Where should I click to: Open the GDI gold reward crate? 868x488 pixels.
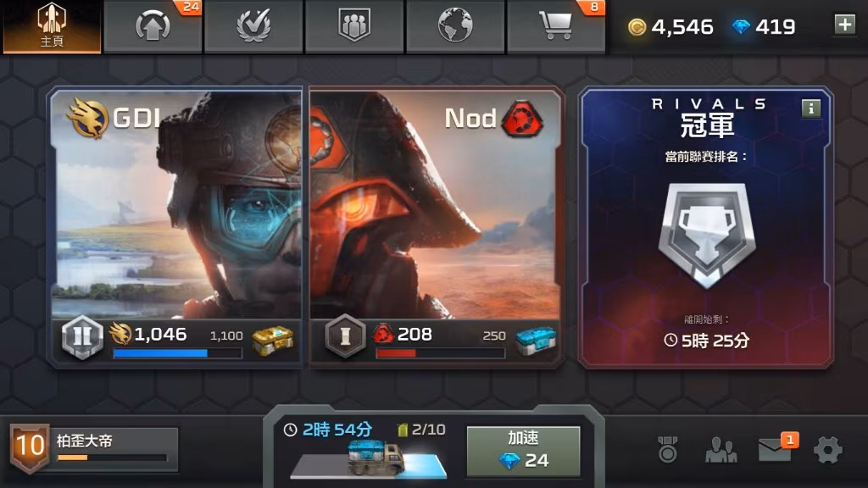[272, 340]
